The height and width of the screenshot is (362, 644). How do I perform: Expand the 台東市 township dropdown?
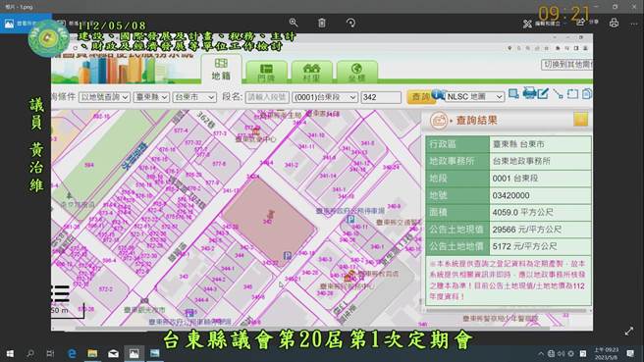point(194,97)
